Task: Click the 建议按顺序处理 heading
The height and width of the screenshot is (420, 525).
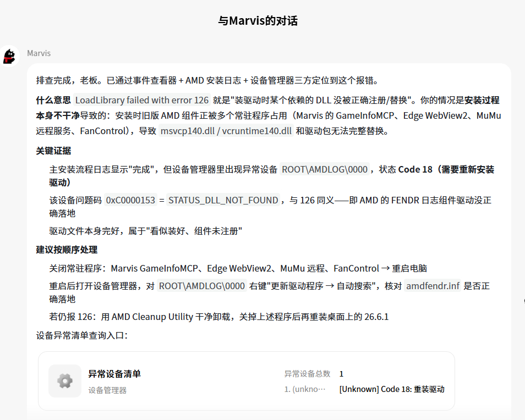Action: [x=67, y=250]
